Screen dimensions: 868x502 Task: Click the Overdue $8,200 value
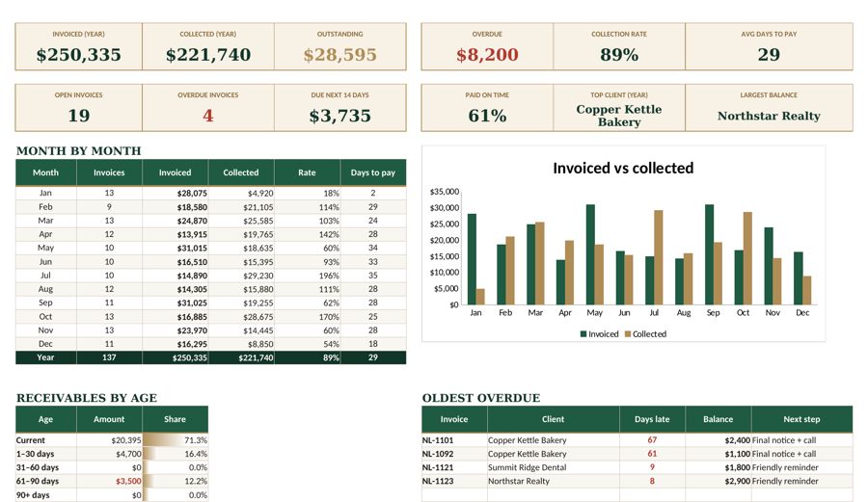[x=487, y=55]
